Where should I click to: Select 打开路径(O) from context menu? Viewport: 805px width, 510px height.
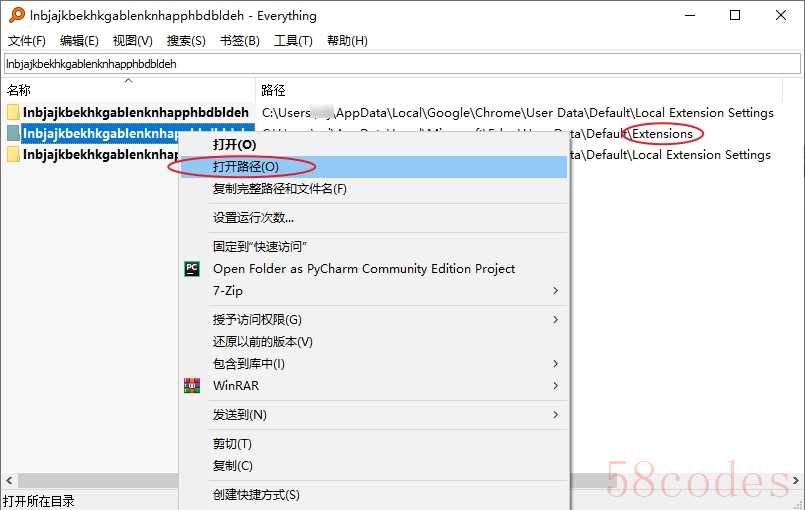click(x=246, y=167)
